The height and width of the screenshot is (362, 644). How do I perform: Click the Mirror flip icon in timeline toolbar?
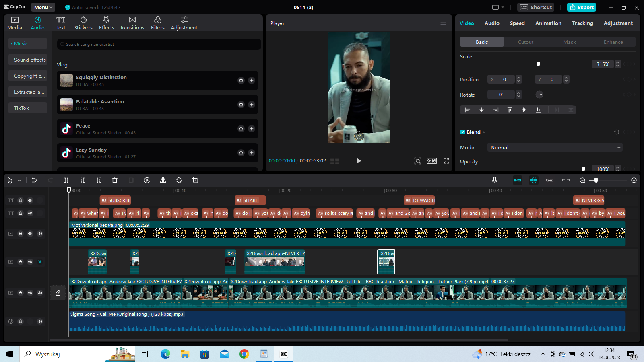163,180
